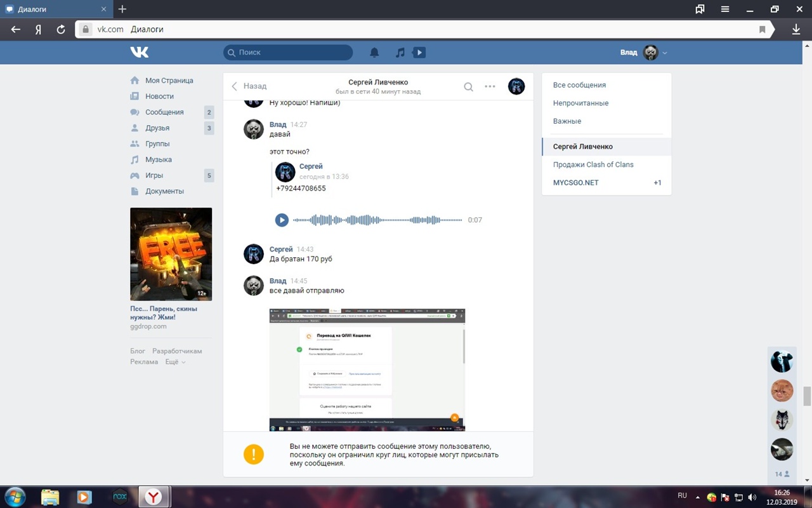Search within the conversation using magnifier icon
This screenshot has height=508, width=812.
coord(468,87)
